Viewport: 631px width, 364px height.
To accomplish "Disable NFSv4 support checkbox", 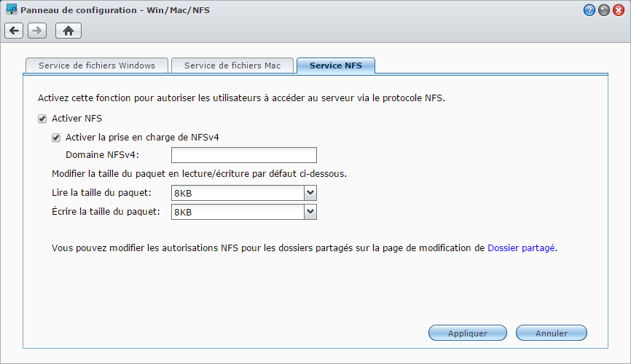I will pos(56,137).
